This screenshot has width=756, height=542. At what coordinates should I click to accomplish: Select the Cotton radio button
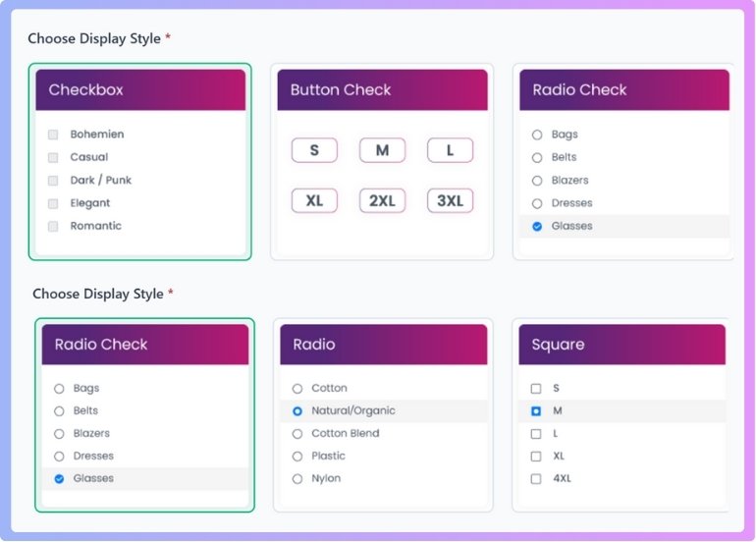297,389
